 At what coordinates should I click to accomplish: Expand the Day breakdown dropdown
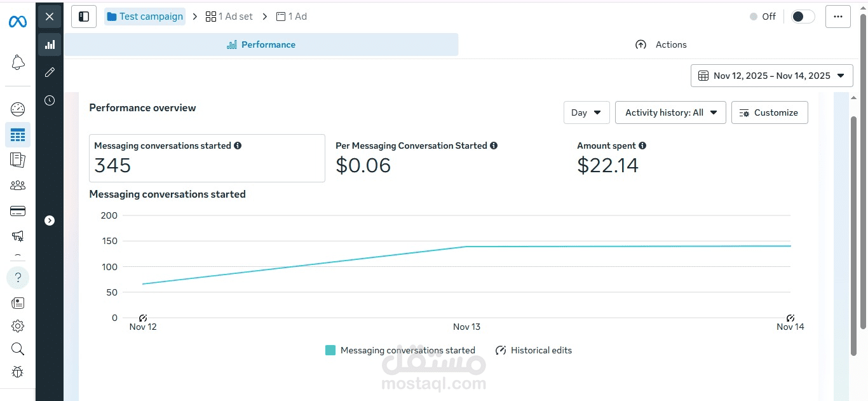[586, 112]
